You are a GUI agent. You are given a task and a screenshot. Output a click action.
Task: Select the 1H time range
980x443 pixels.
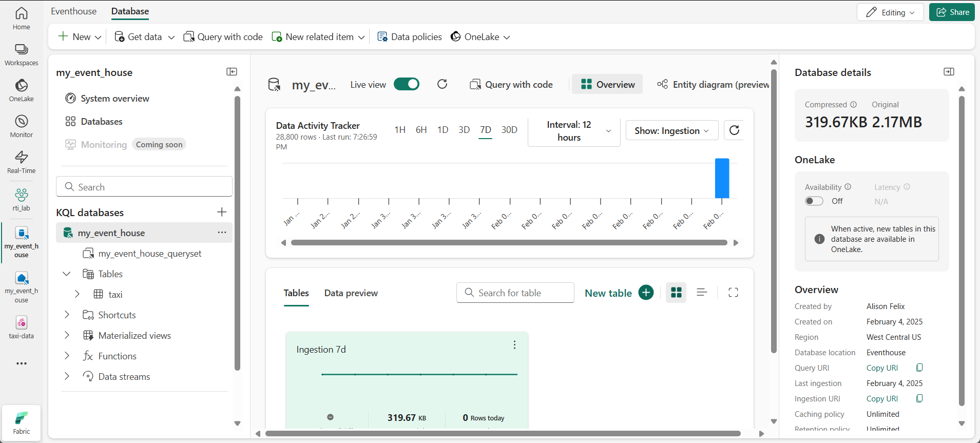tap(400, 130)
